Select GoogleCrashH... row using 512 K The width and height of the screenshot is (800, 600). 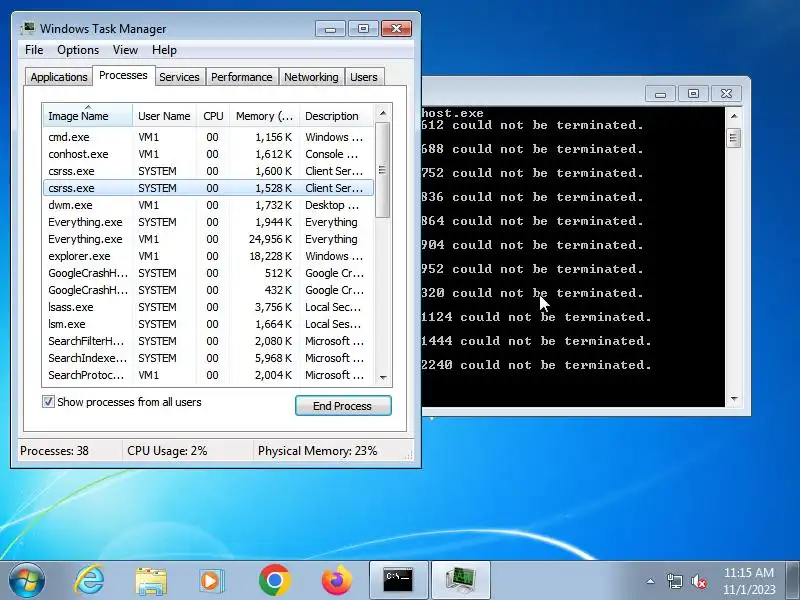(x=208, y=273)
